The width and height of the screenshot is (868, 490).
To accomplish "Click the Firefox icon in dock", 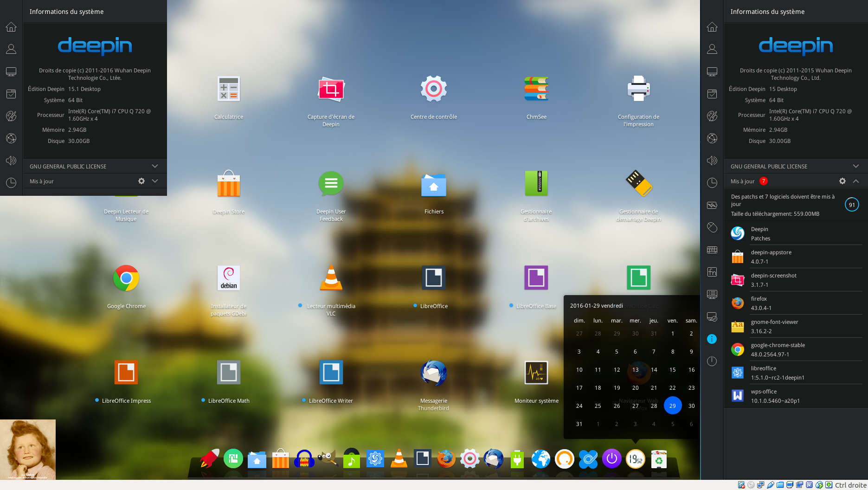I will coord(446,459).
